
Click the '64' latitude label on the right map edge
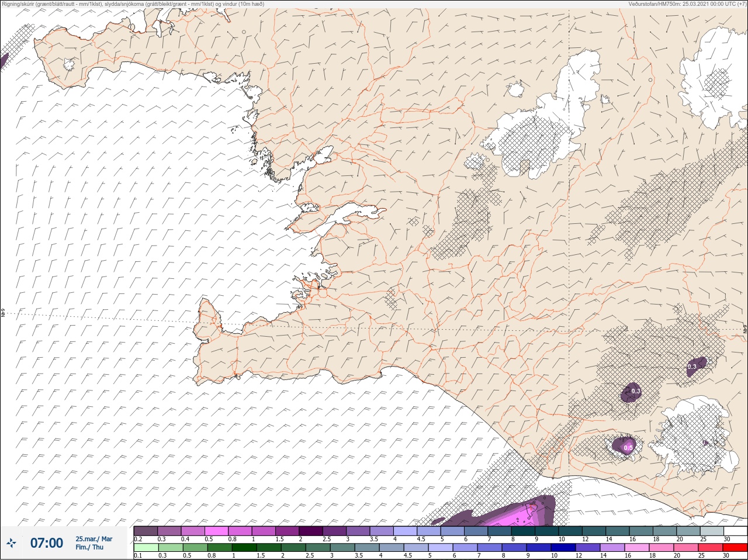[x=745, y=329]
